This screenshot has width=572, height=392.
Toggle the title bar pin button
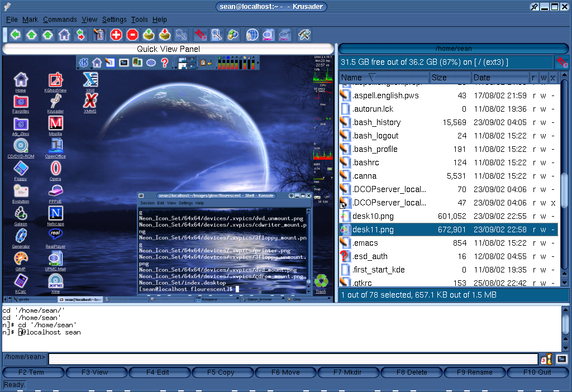coord(535,7)
